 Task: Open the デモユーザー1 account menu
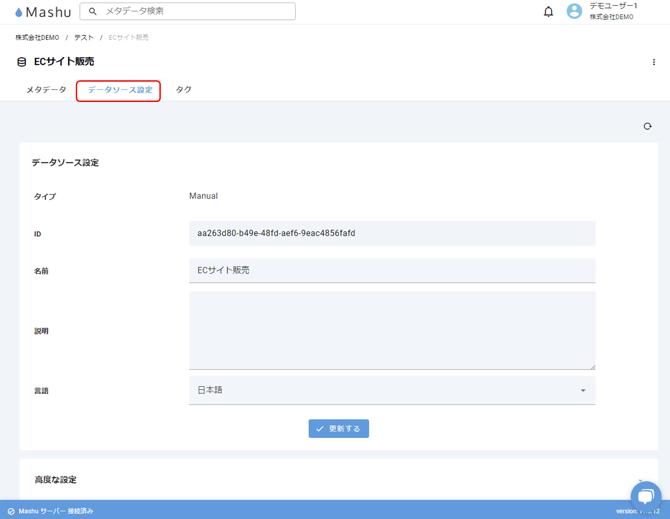click(x=612, y=11)
